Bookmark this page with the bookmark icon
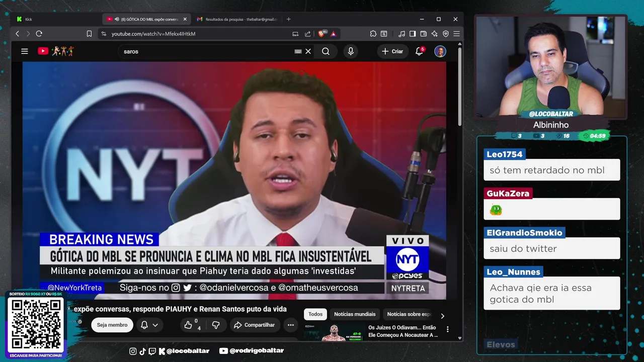The height and width of the screenshot is (362, 644). click(89, 34)
